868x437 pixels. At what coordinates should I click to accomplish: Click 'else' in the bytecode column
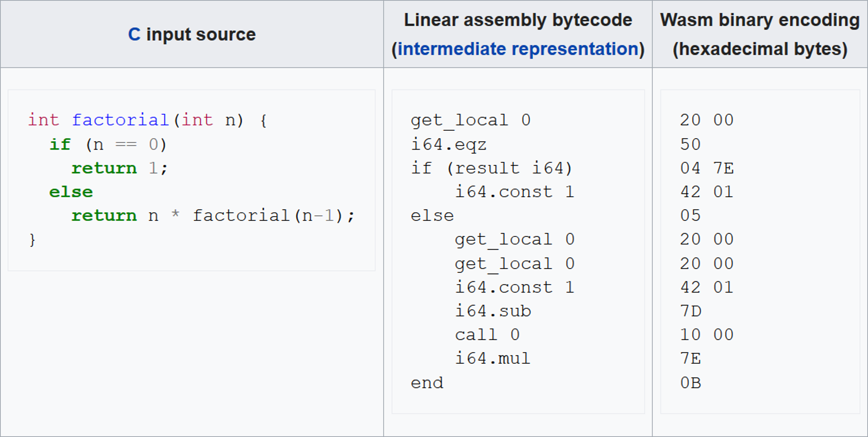(x=432, y=216)
